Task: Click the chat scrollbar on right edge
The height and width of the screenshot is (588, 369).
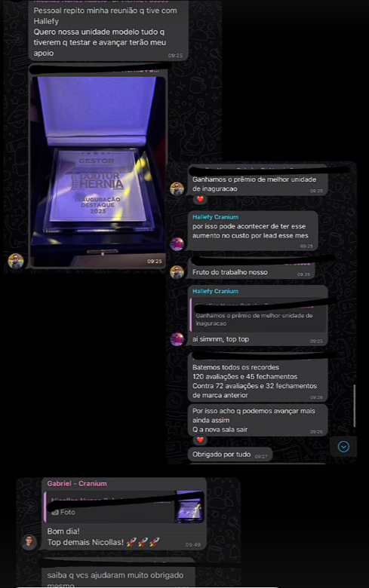Action: [355, 406]
